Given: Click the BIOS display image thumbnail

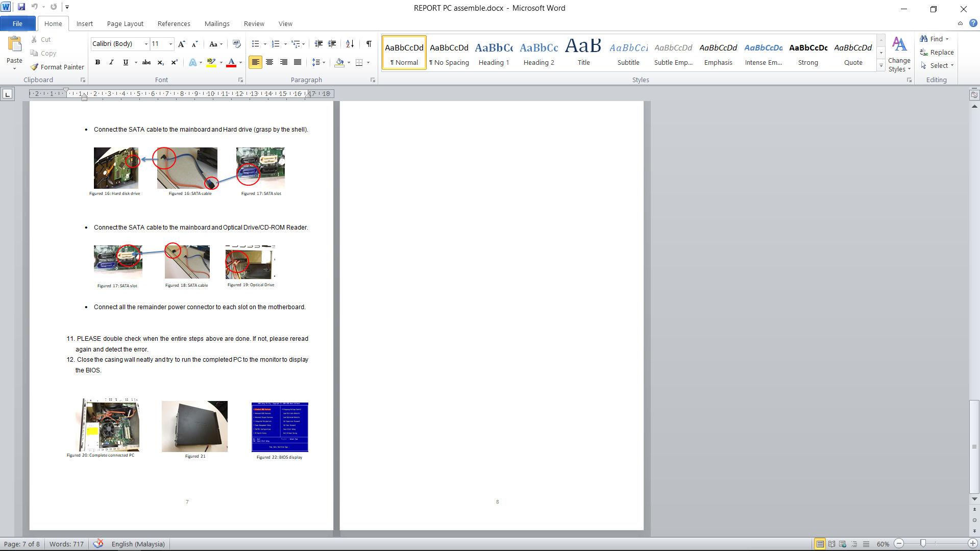Looking at the screenshot, I should point(280,427).
